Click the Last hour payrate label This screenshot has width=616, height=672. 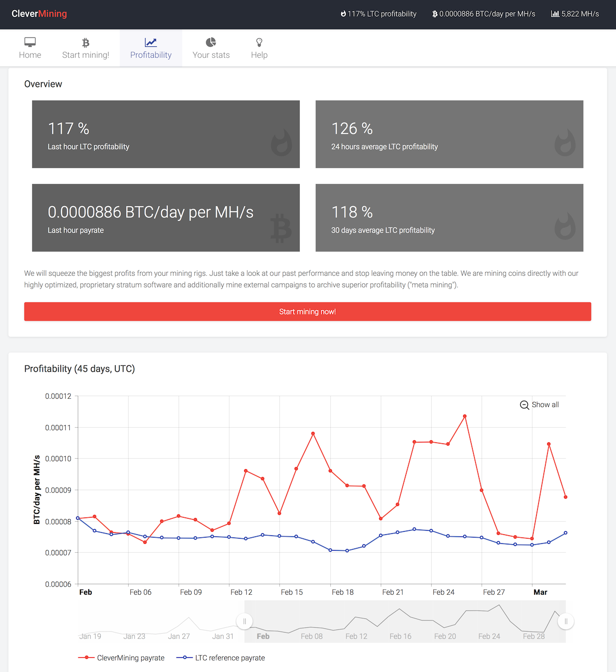tap(76, 230)
